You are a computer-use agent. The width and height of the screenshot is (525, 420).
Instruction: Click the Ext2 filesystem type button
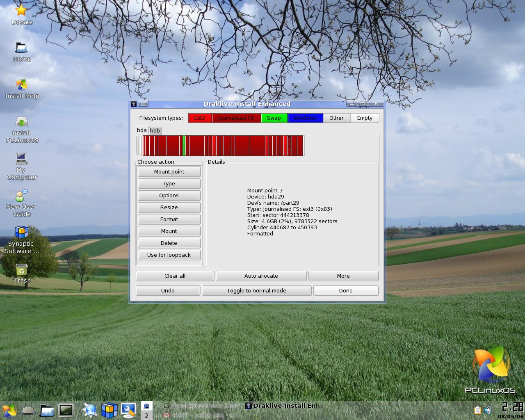tap(200, 118)
